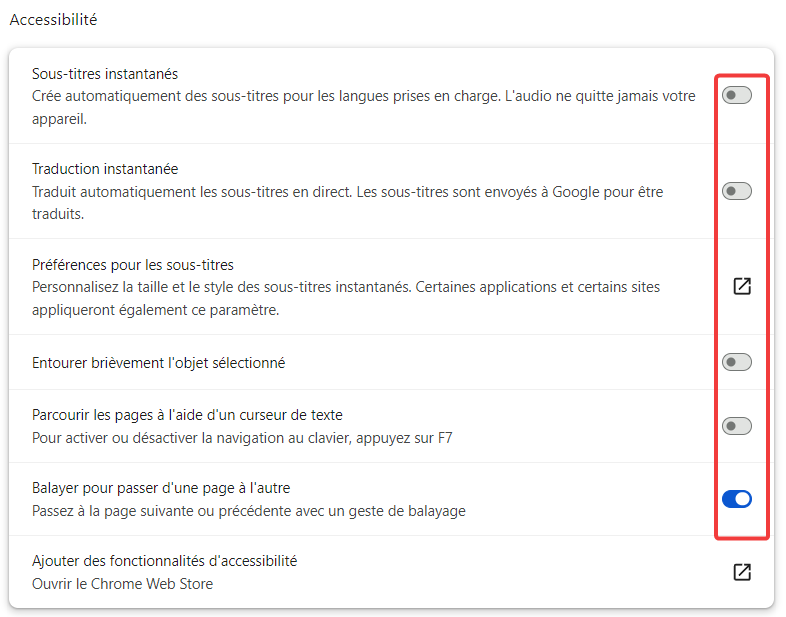Enable text cursor browsing toggle
The image size is (786, 617).
pyautogui.click(x=736, y=426)
